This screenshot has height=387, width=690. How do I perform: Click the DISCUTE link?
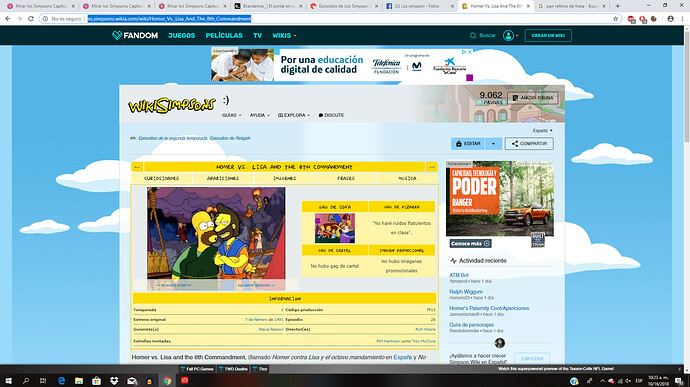point(331,115)
